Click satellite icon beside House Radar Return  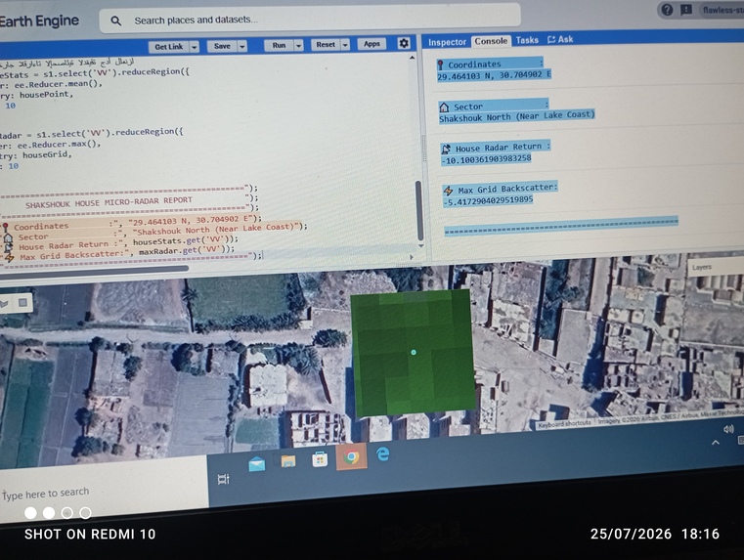click(446, 149)
